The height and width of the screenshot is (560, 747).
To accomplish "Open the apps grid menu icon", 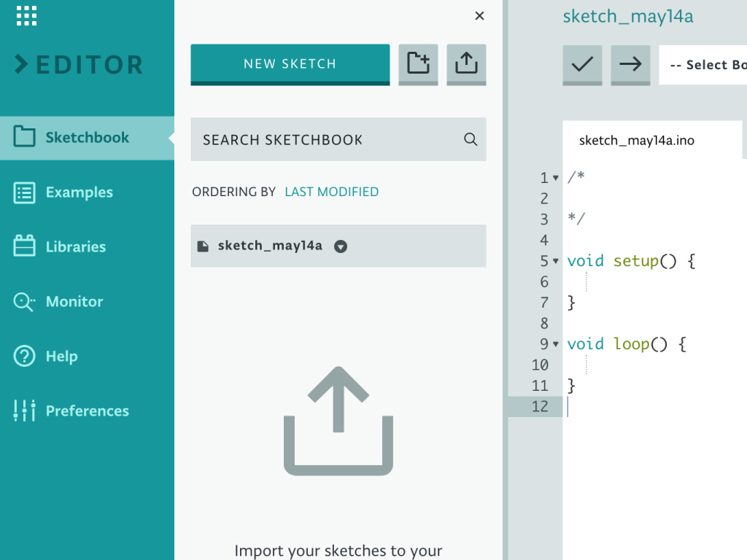I will [x=26, y=16].
